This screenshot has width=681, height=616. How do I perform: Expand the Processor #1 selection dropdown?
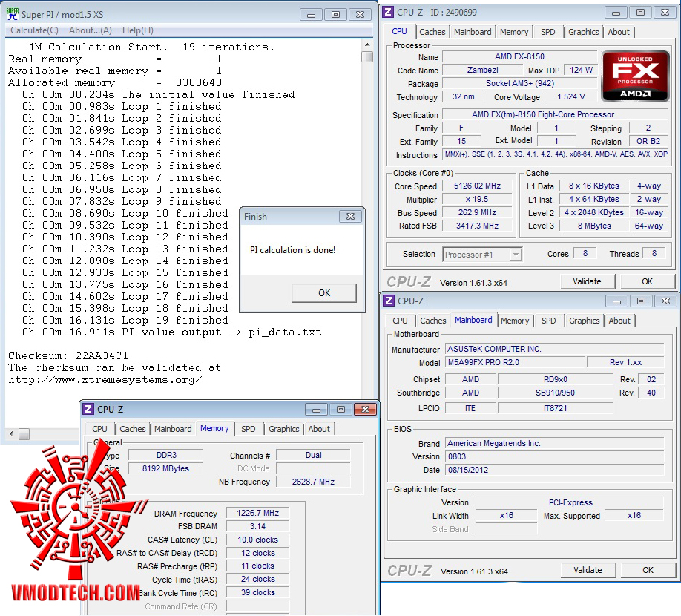click(x=515, y=255)
